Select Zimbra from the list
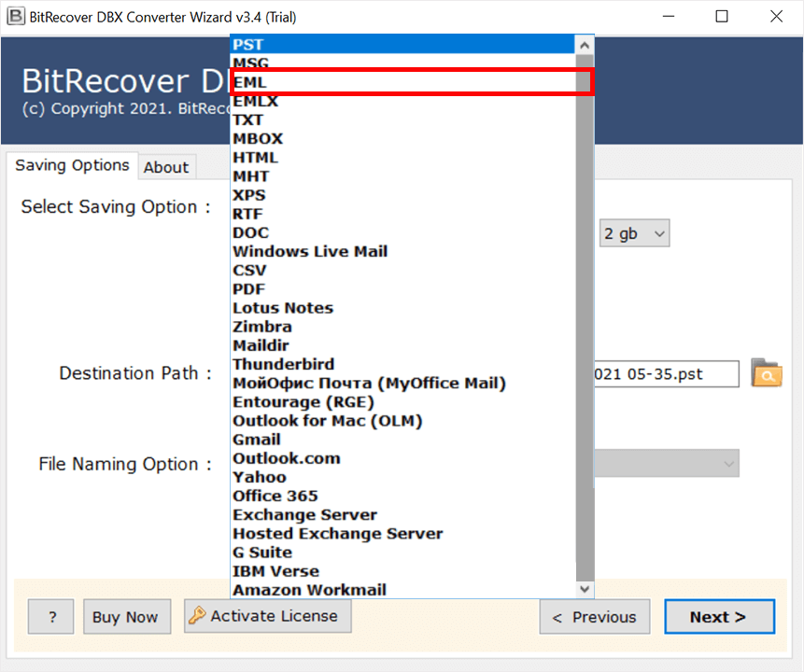804x672 pixels. click(402, 327)
